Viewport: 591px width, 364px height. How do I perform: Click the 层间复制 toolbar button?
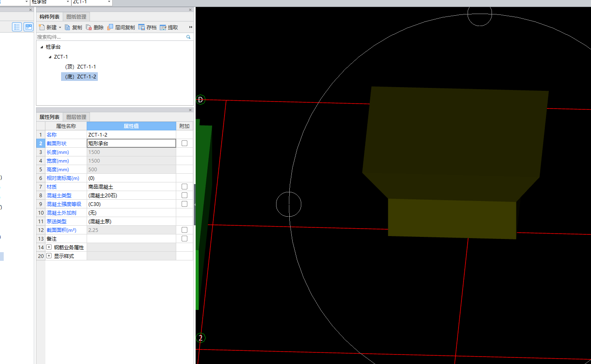click(121, 27)
